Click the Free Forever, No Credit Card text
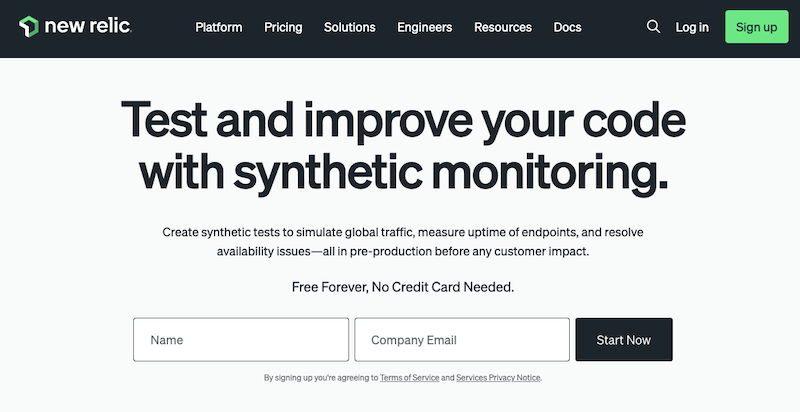The width and height of the screenshot is (800, 412). [403, 287]
